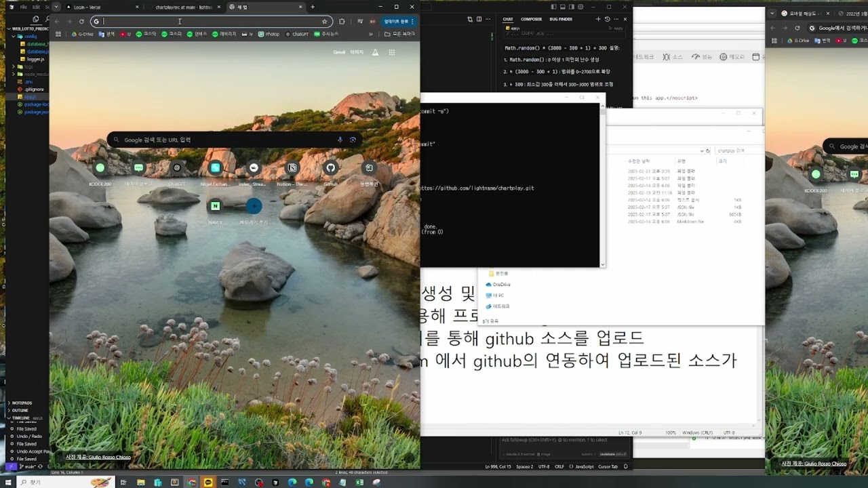Viewport: 868px width, 488px height.
Task: Open Search Labs flask icon
Action: 375,52
